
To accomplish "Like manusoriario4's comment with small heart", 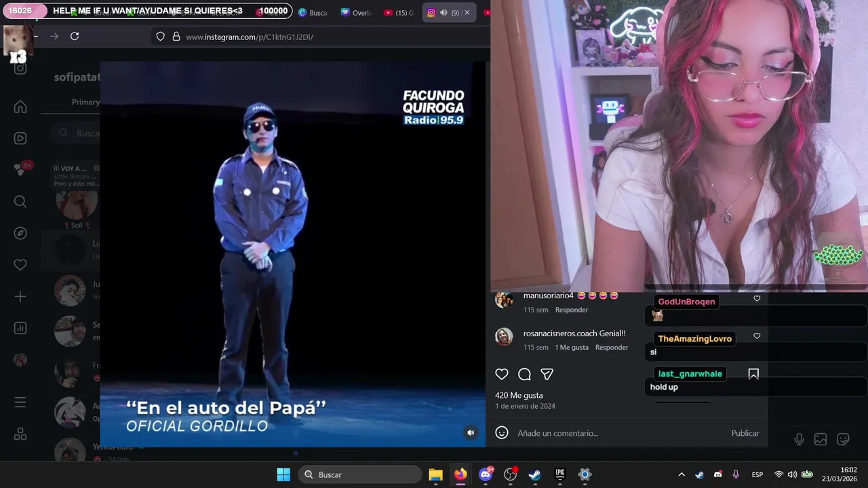I will pyautogui.click(x=757, y=298).
